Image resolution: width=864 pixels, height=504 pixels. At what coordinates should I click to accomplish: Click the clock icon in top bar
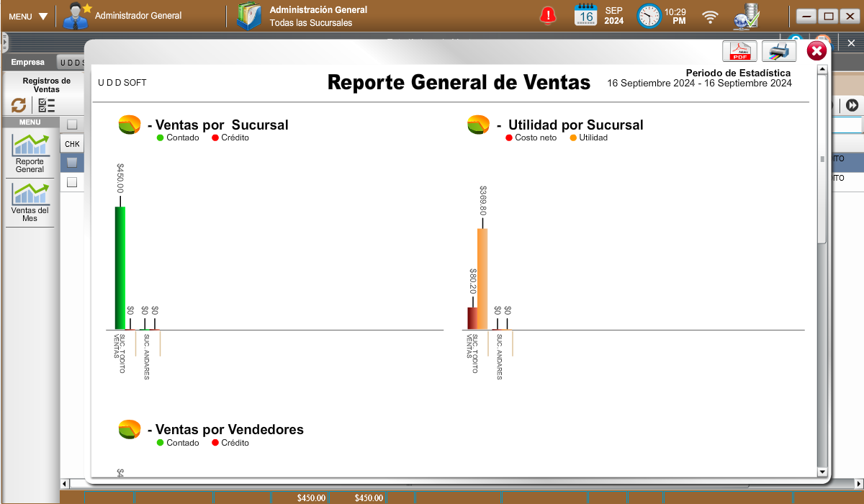tap(649, 16)
